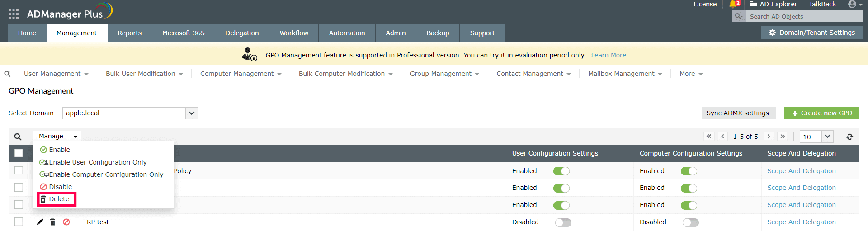Switch to the Reports tab

tap(129, 33)
